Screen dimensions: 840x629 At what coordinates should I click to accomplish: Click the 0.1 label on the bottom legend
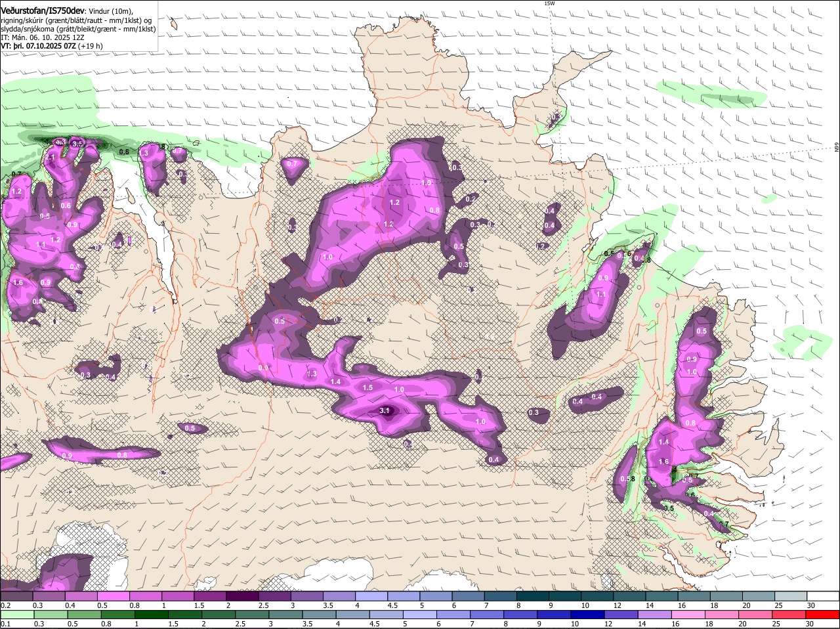point(5,624)
